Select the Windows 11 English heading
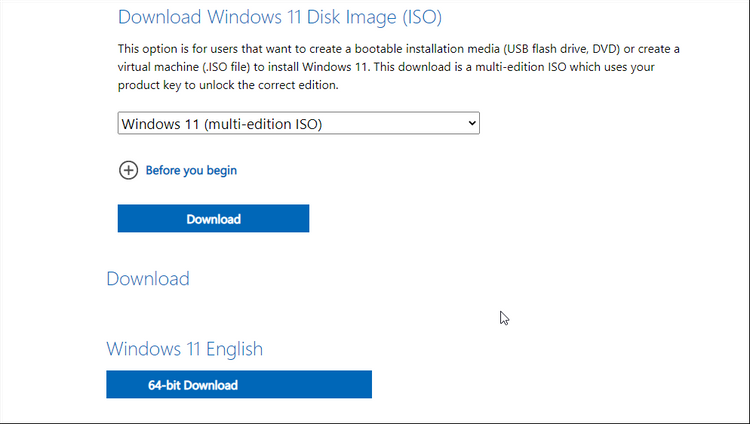This screenshot has width=750, height=424. point(184,349)
